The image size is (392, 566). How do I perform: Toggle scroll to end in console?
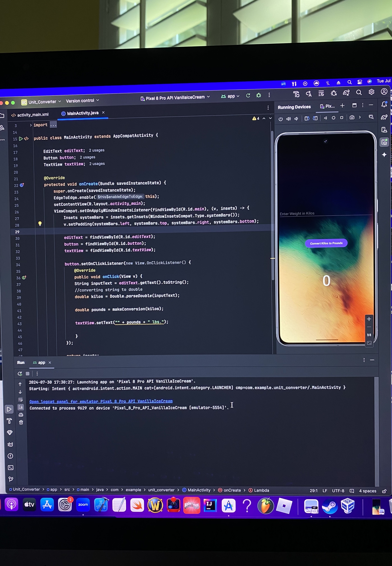21,407
